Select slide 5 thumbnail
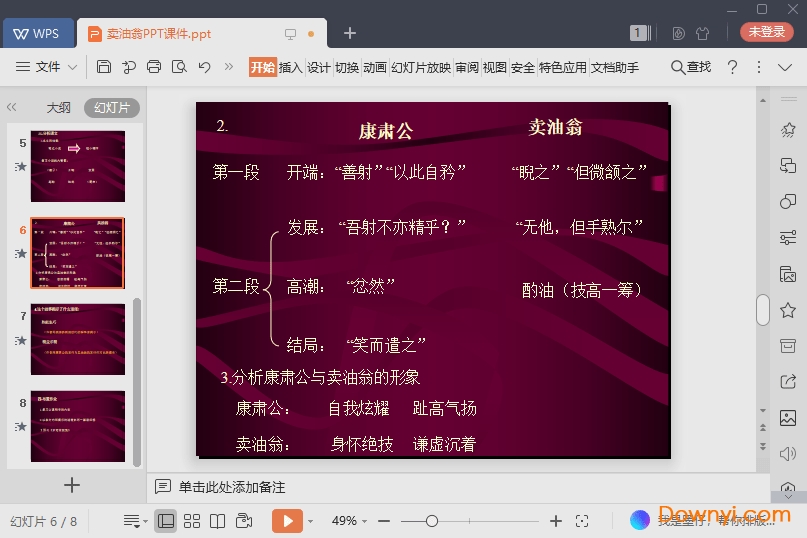Image resolution: width=807 pixels, height=538 pixels. pyautogui.click(x=78, y=166)
